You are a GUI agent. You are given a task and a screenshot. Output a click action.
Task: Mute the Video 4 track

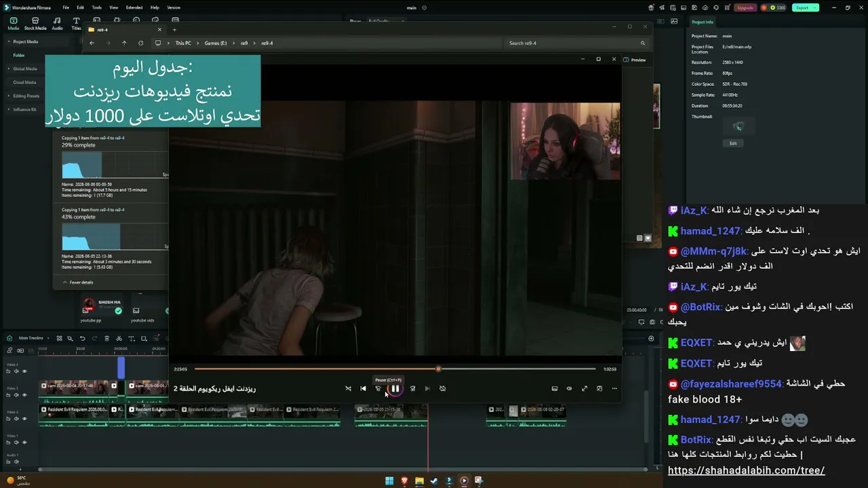pyautogui.click(x=18, y=371)
